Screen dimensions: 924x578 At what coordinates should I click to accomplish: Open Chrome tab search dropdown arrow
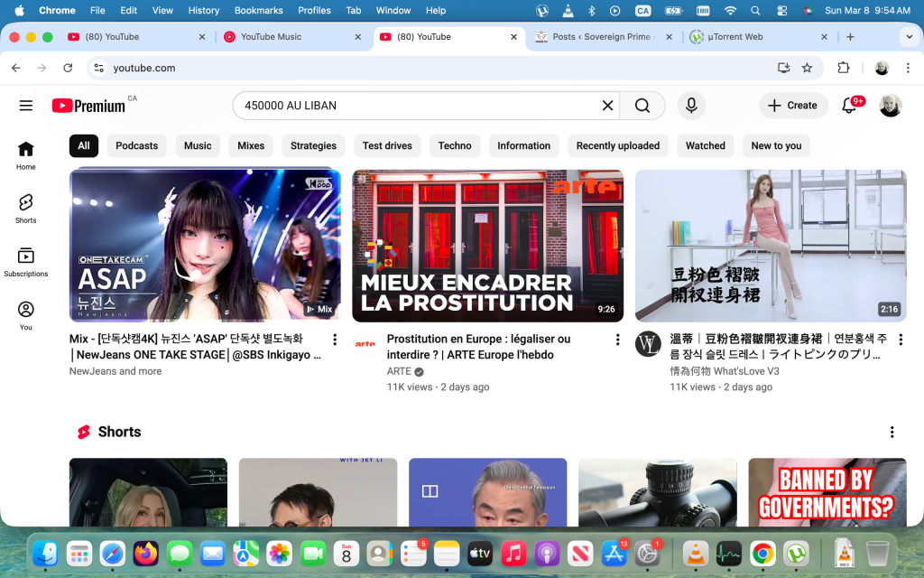(908, 37)
